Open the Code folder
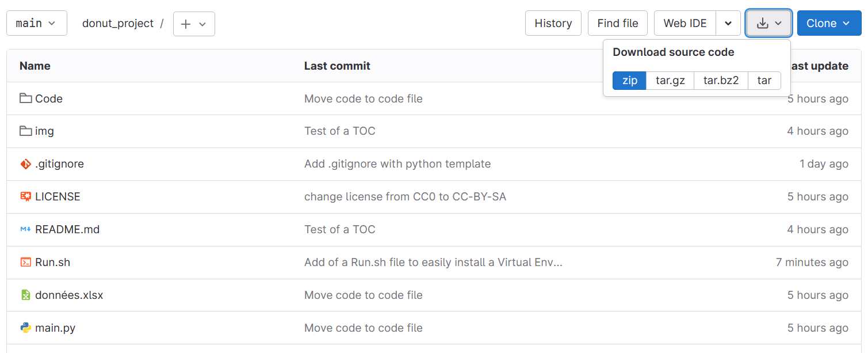The width and height of the screenshot is (868, 353). 49,98
